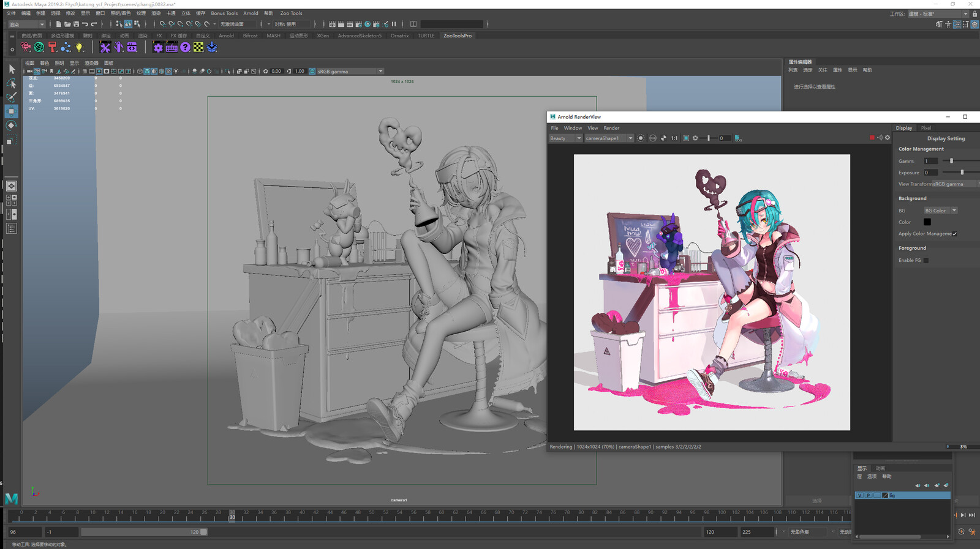980x549 pixels.
Task: Activate the highlighted Move tool in toolbox
Action: (x=11, y=111)
